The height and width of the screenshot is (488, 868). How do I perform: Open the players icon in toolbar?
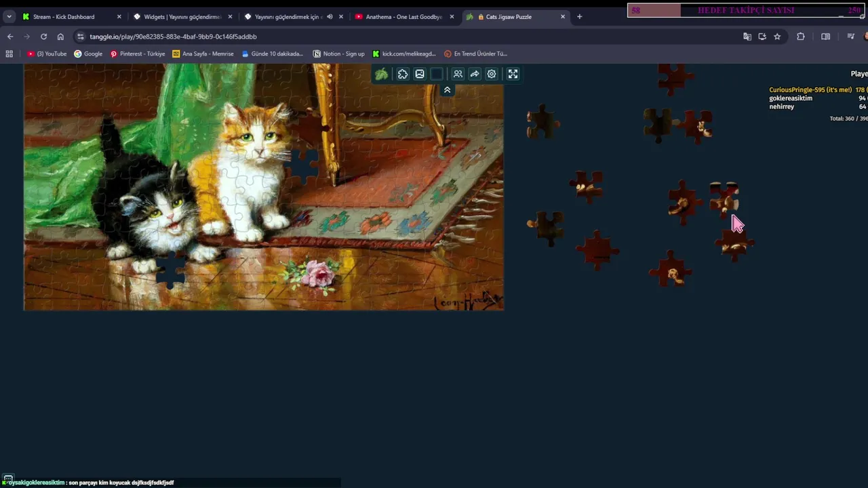[x=458, y=74]
